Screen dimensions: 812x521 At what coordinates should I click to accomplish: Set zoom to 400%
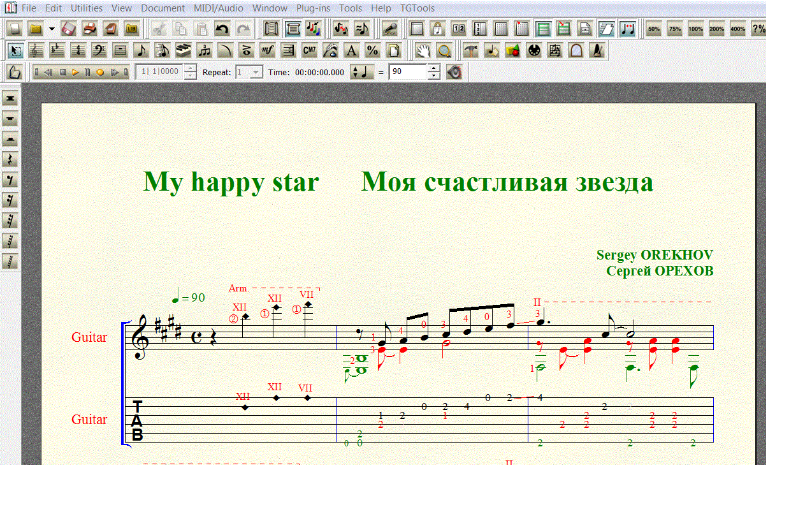coord(738,29)
